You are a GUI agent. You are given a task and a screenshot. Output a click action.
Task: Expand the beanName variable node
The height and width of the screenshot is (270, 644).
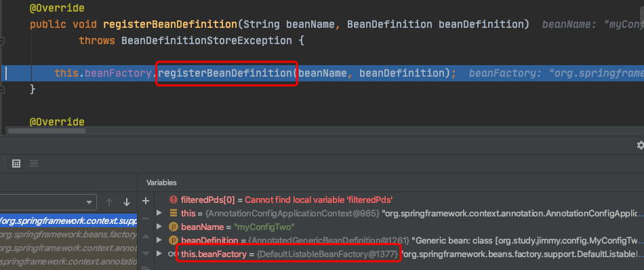click(159, 227)
